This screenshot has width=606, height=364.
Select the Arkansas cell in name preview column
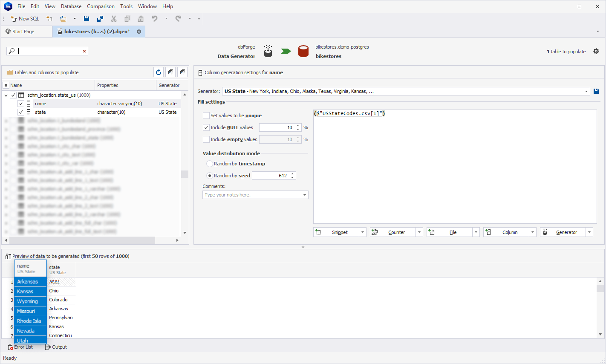point(31,282)
